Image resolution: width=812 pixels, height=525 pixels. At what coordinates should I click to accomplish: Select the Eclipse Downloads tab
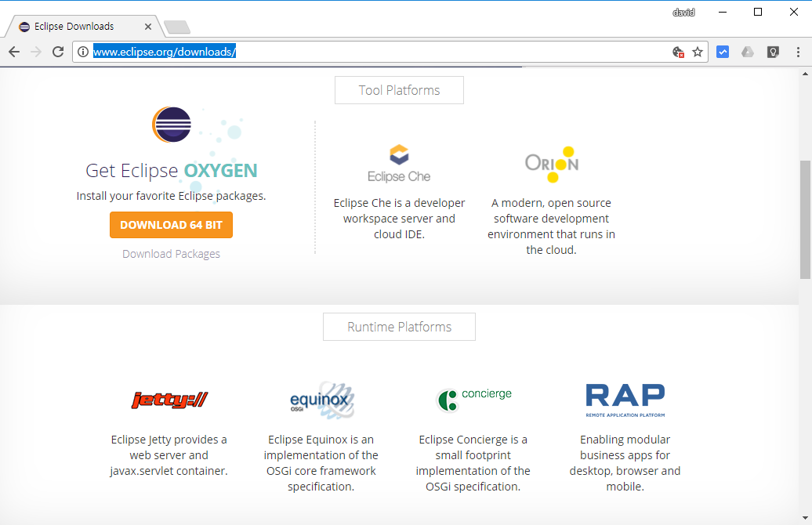pos(85,27)
